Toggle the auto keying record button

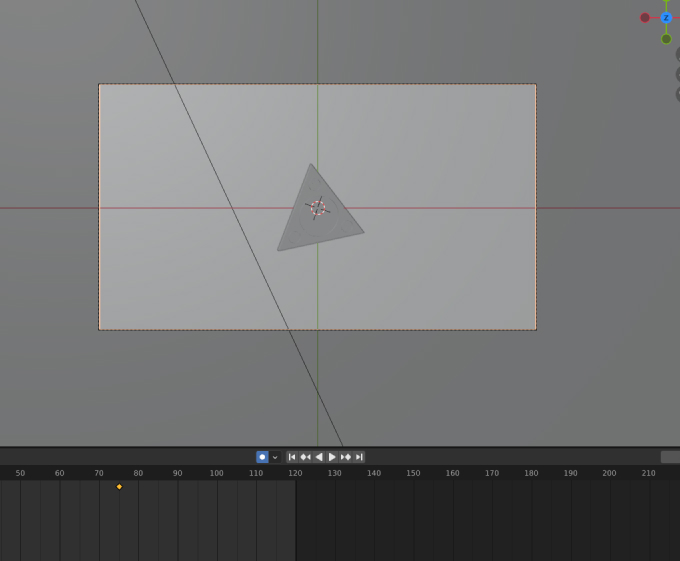[x=262, y=457]
